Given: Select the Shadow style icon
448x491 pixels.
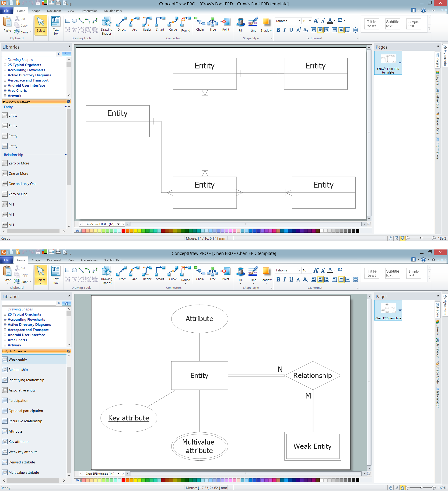Looking at the screenshot, I should (x=266, y=24).
